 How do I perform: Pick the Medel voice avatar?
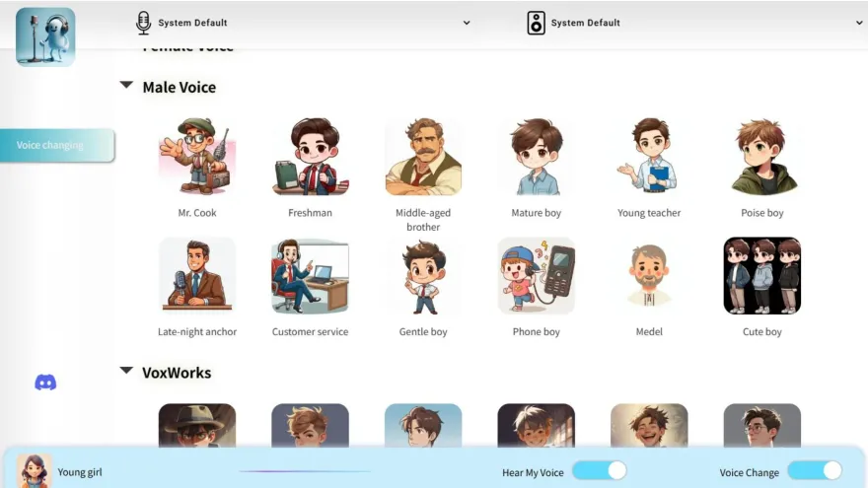(x=649, y=275)
